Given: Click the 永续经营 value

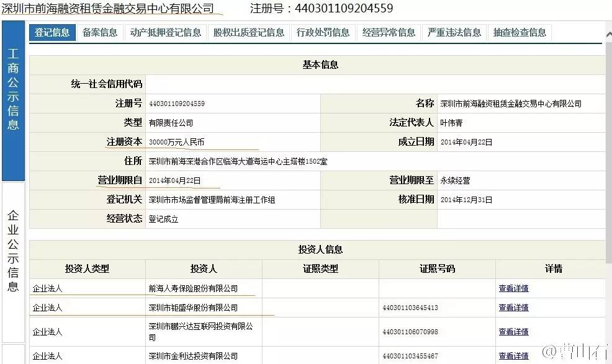Looking at the screenshot, I should [455, 180].
